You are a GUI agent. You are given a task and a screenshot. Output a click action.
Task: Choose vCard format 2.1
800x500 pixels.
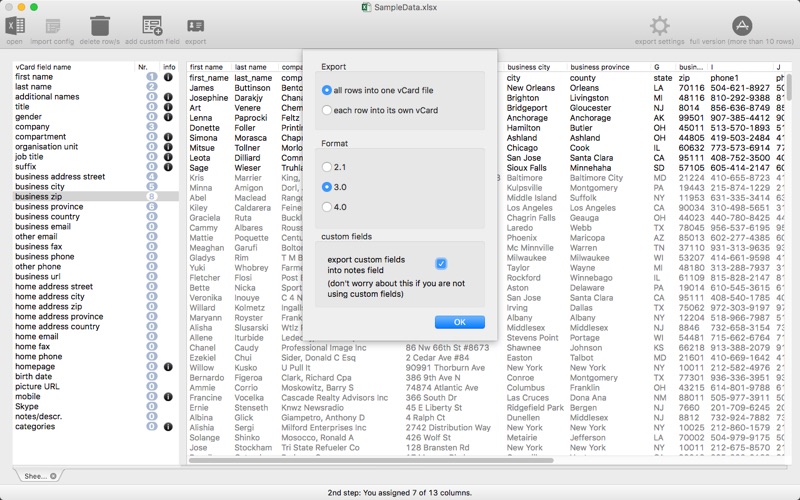pyautogui.click(x=327, y=167)
